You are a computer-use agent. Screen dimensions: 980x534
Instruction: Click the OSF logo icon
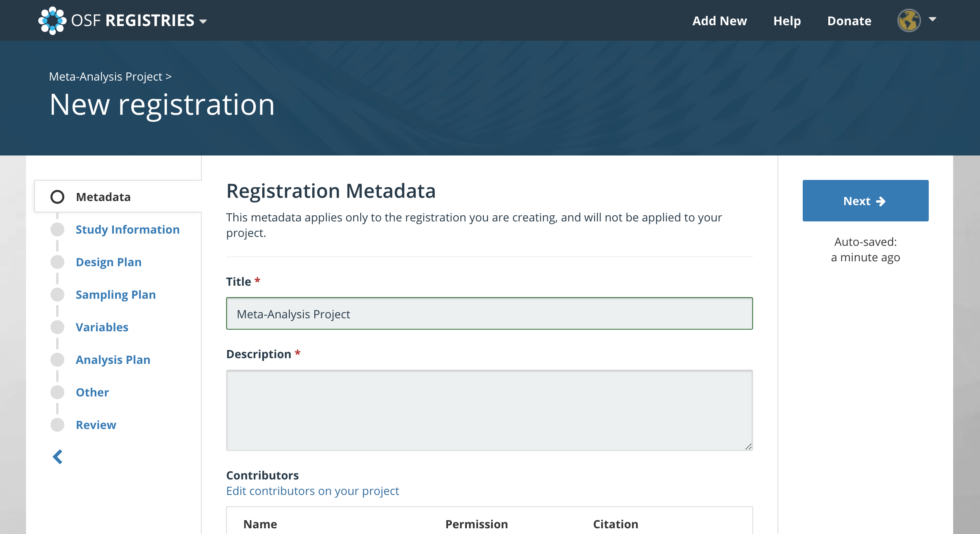[52, 20]
